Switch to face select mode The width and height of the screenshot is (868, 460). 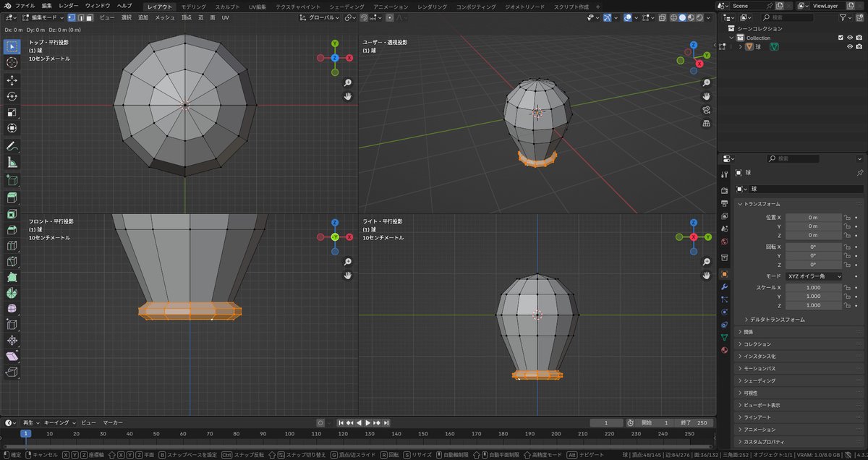(88, 17)
